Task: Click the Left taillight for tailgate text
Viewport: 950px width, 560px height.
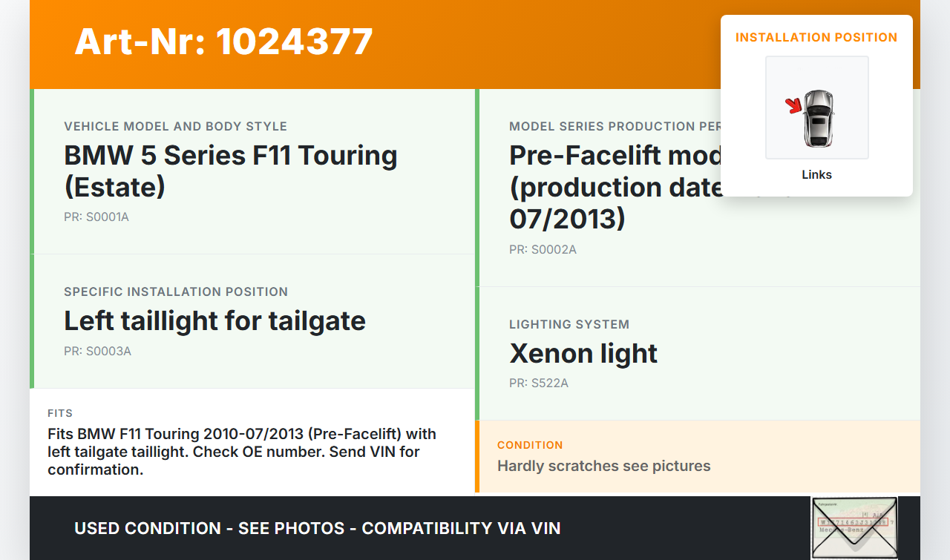Action: pyautogui.click(x=214, y=320)
